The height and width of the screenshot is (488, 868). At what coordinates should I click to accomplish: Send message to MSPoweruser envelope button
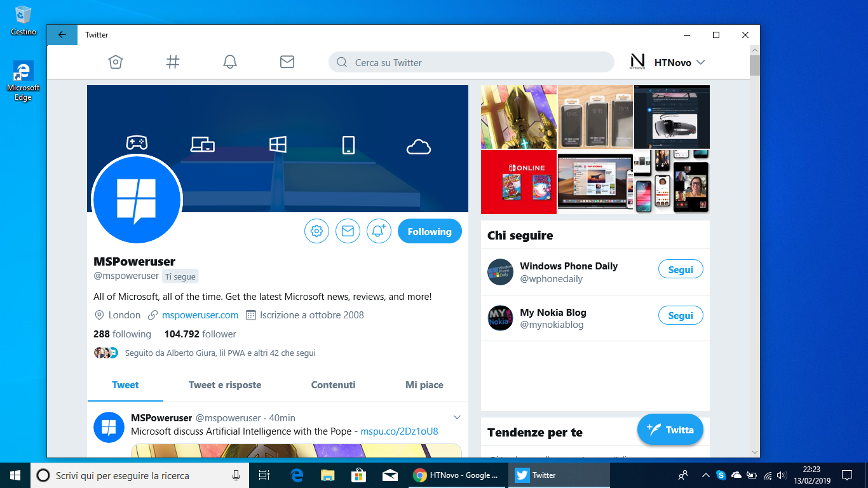[x=348, y=231]
